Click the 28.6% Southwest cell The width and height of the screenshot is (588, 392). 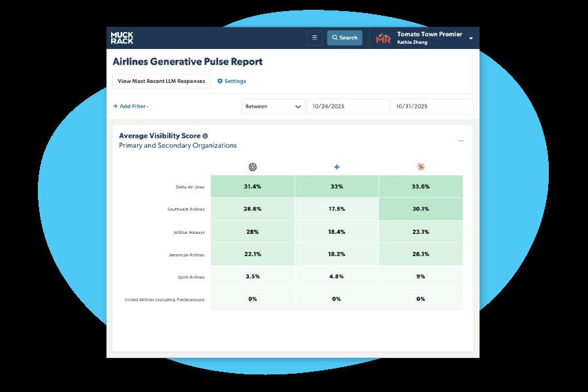[x=253, y=209]
